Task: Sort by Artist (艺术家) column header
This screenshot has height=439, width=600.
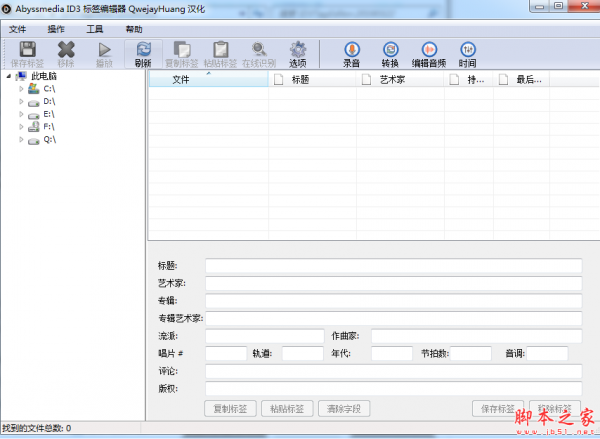Action: coord(400,79)
